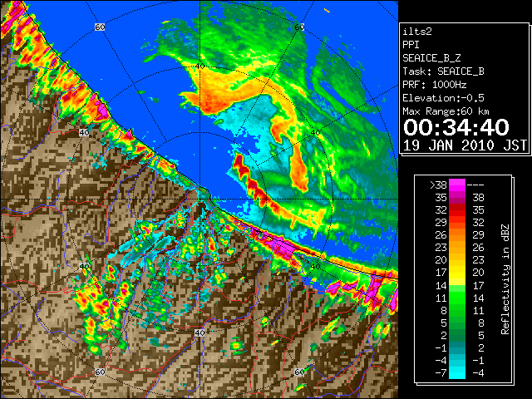Screen dimensions: 532x399
Task: Click the "40" range label due south of radar
Action: tap(199, 332)
